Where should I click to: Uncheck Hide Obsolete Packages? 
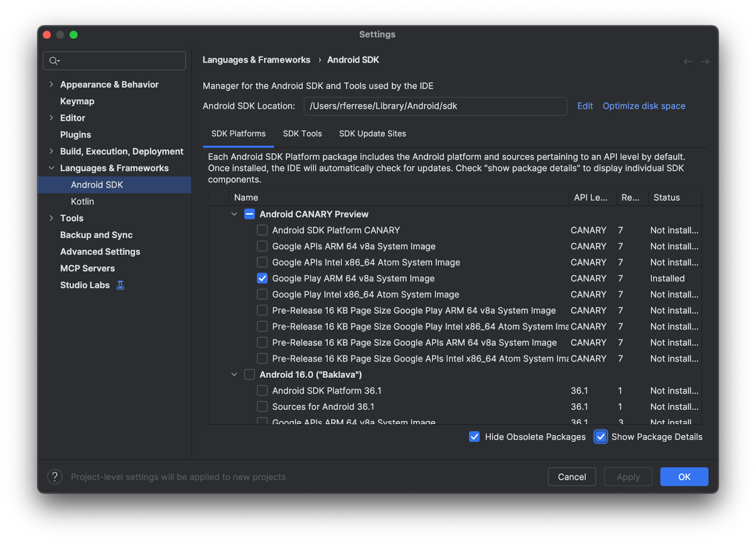tap(474, 437)
